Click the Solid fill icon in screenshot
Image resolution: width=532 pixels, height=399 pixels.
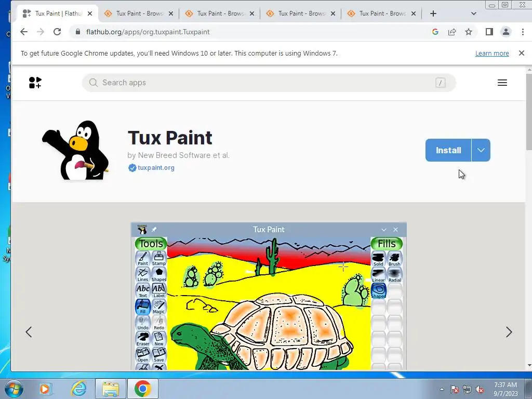click(x=378, y=259)
